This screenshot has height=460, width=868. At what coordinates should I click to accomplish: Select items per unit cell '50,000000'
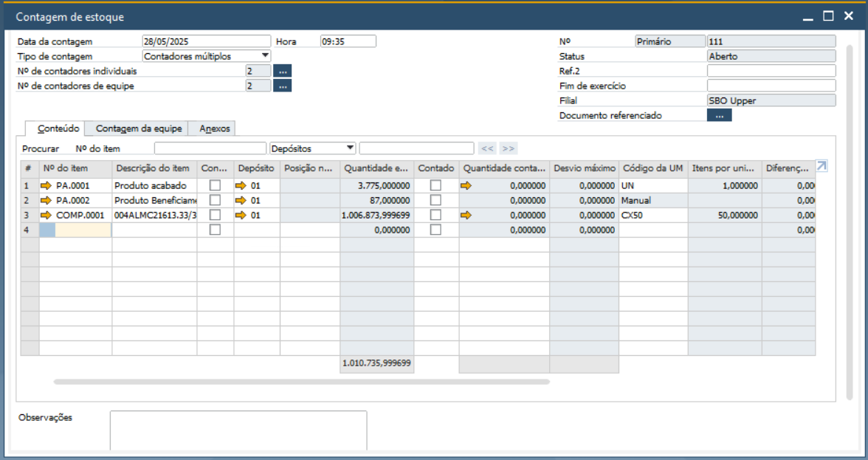coord(725,216)
